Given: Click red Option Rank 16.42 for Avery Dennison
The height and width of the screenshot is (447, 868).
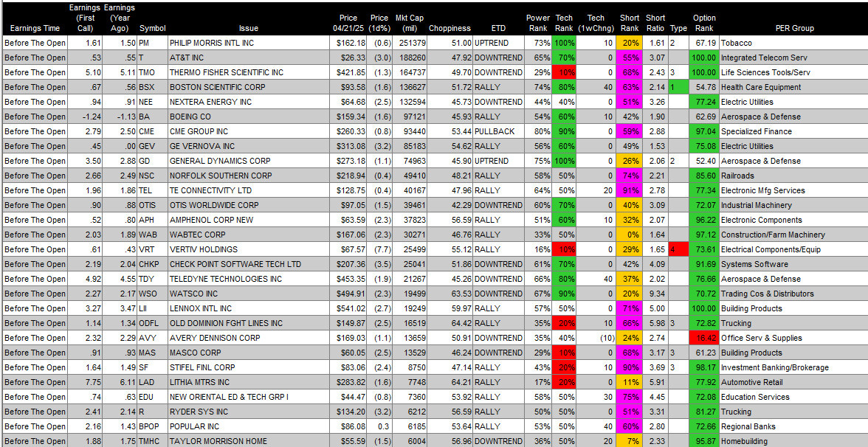Looking at the screenshot, I should point(703,338).
